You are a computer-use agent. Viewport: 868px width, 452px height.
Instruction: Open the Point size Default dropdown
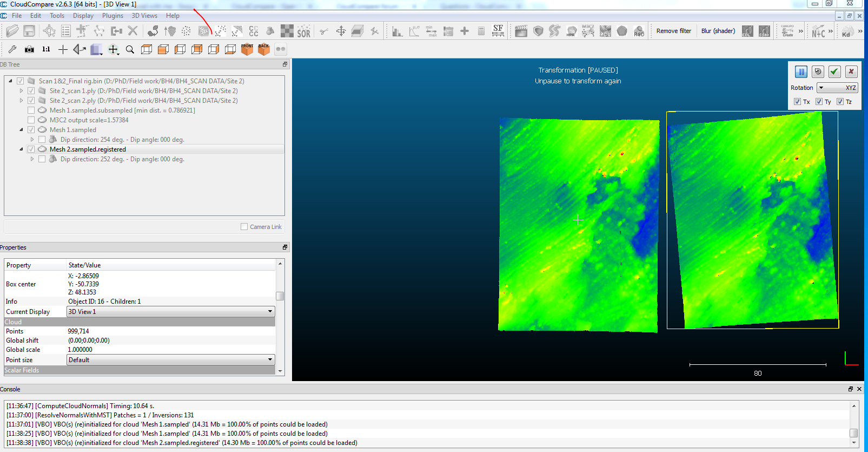[x=170, y=360]
